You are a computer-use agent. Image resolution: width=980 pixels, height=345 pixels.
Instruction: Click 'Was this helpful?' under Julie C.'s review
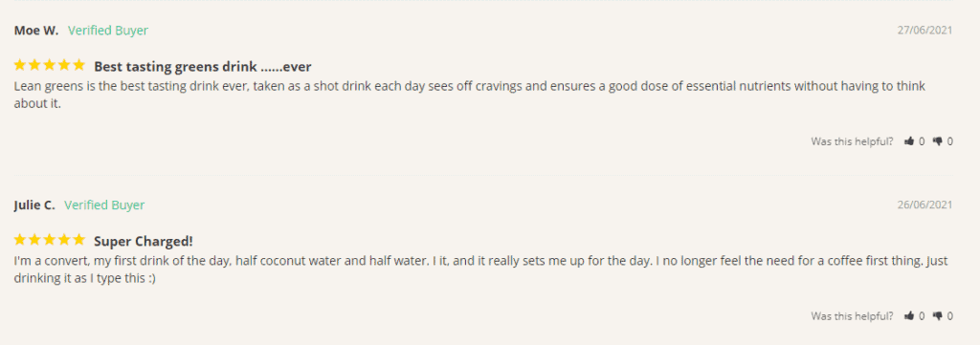click(852, 316)
